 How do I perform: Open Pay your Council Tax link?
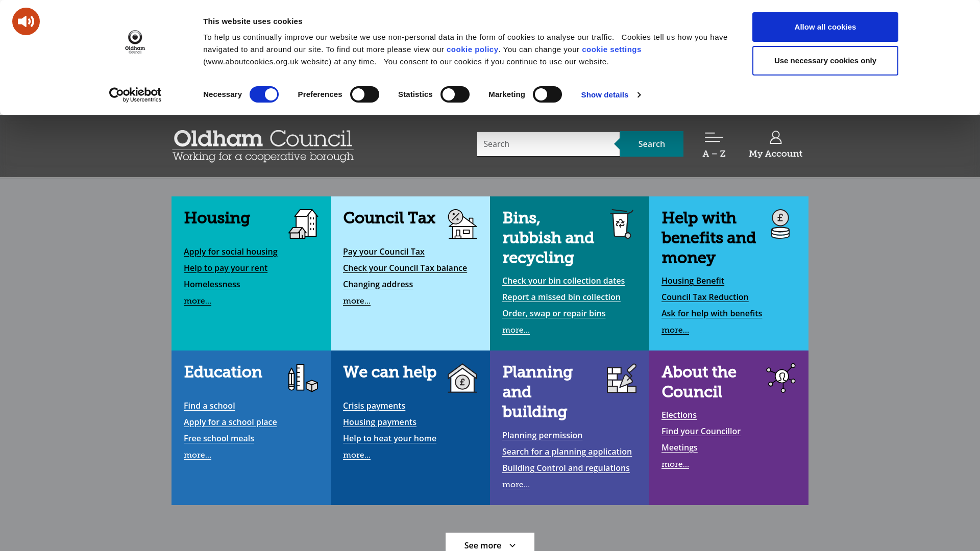coord(384,252)
